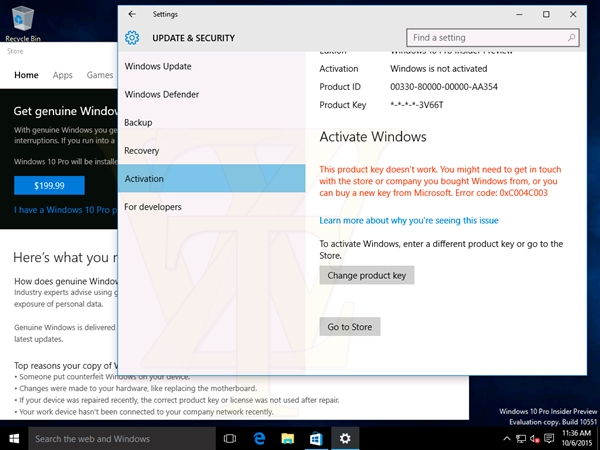Click the search magnifier in Find a setting
Image resolution: width=600 pixels, height=450 pixels.
pyautogui.click(x=571, y=38)
